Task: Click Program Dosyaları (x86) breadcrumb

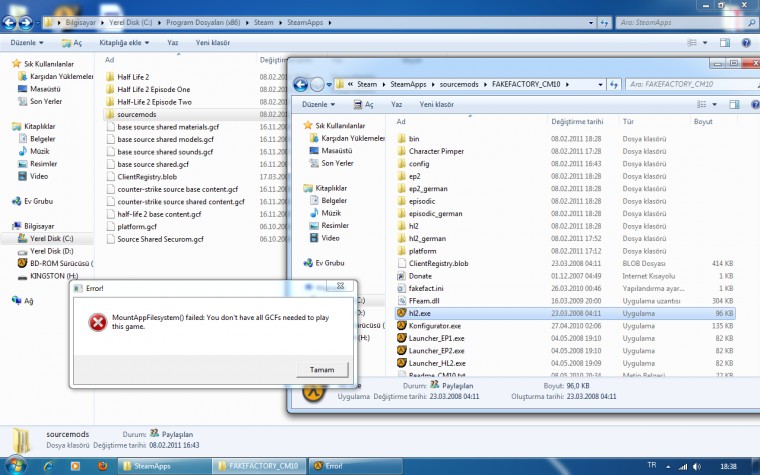Action: (203, 22)
